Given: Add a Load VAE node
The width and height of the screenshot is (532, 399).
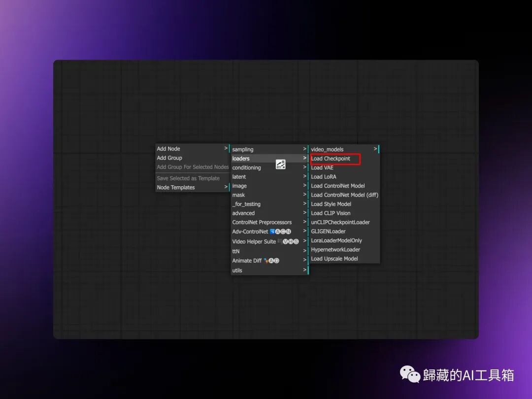Looking at the screenshot, I should click(344, 167).
